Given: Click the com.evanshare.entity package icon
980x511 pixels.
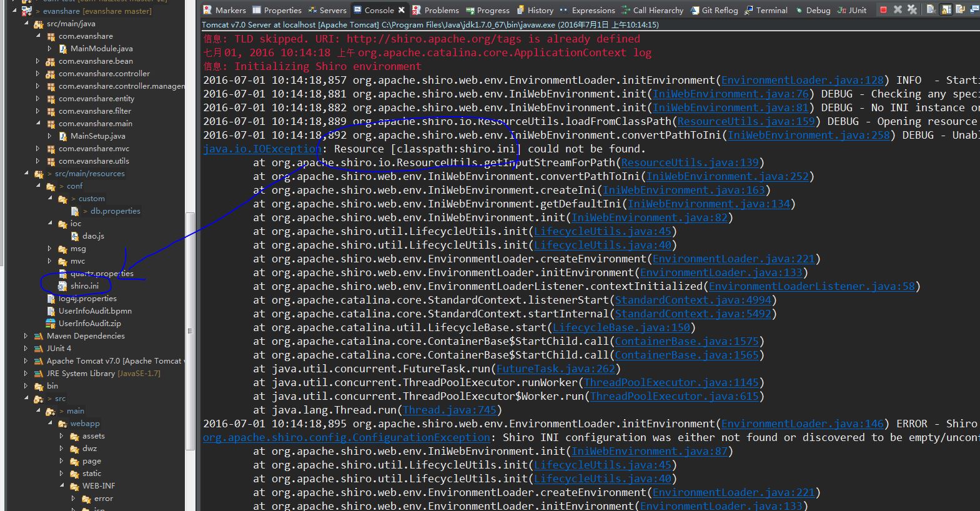Looking at the screenshot, I should (x=51, y=99).
